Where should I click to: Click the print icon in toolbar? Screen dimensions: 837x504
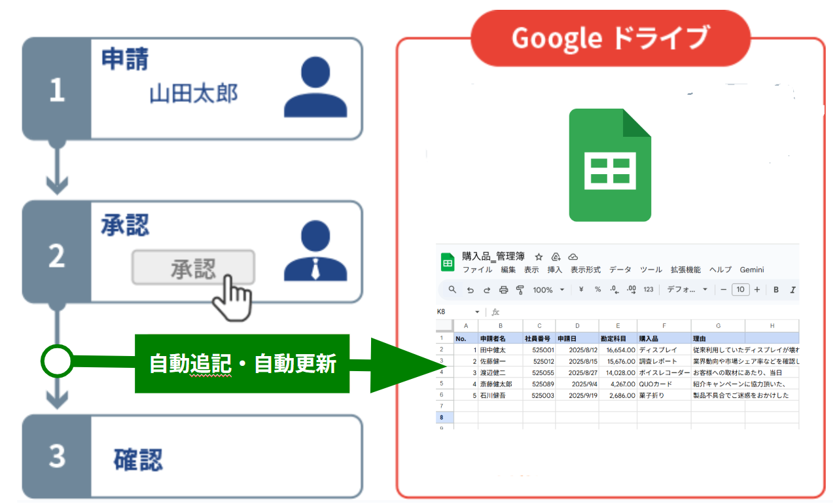[x=503, y=290]
